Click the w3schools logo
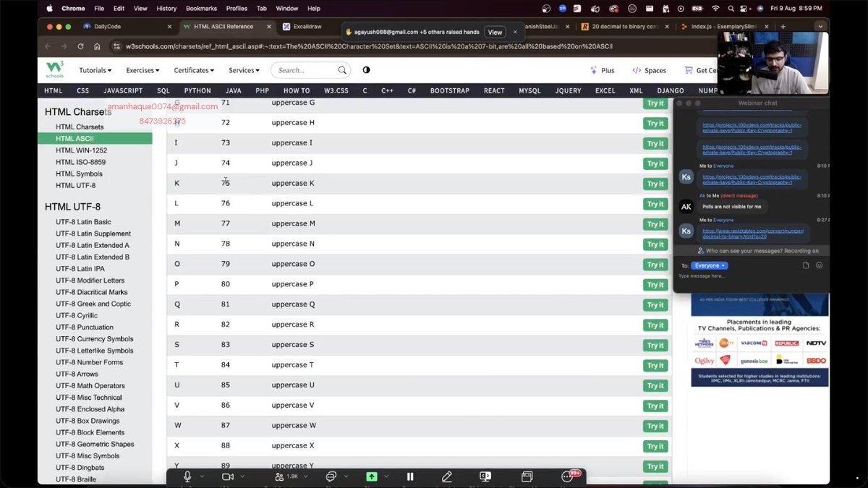Viewport: 868px width, 488px height. [55, 69]
